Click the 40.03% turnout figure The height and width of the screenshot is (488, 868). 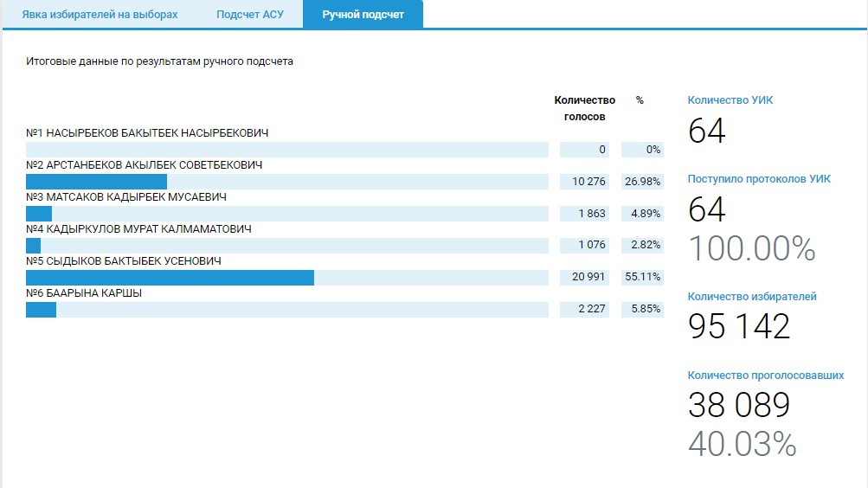click(742, 444)
